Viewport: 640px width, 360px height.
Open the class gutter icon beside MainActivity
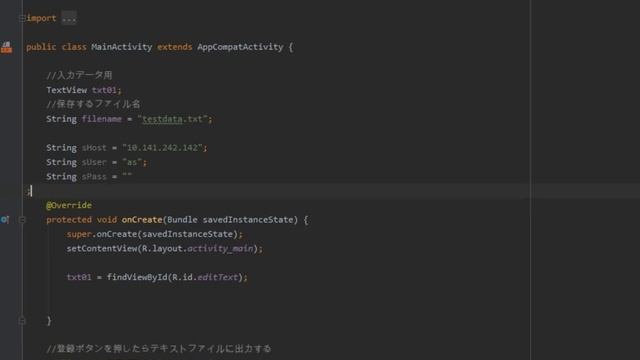pos(6,47)
